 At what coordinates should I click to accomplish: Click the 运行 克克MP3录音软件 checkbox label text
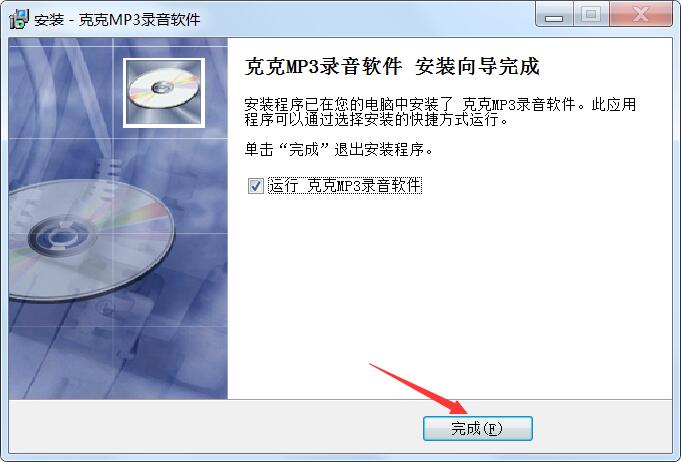[345, 186]
